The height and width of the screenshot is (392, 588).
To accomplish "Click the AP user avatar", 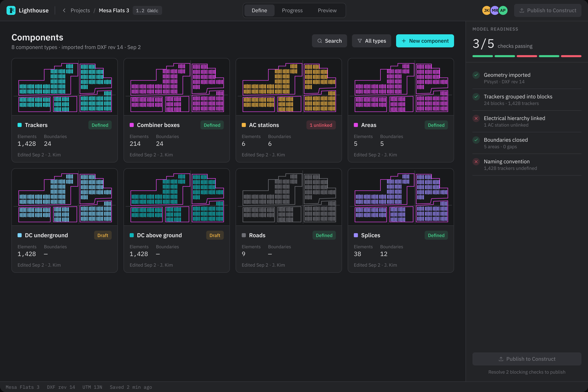I will 503,10.
